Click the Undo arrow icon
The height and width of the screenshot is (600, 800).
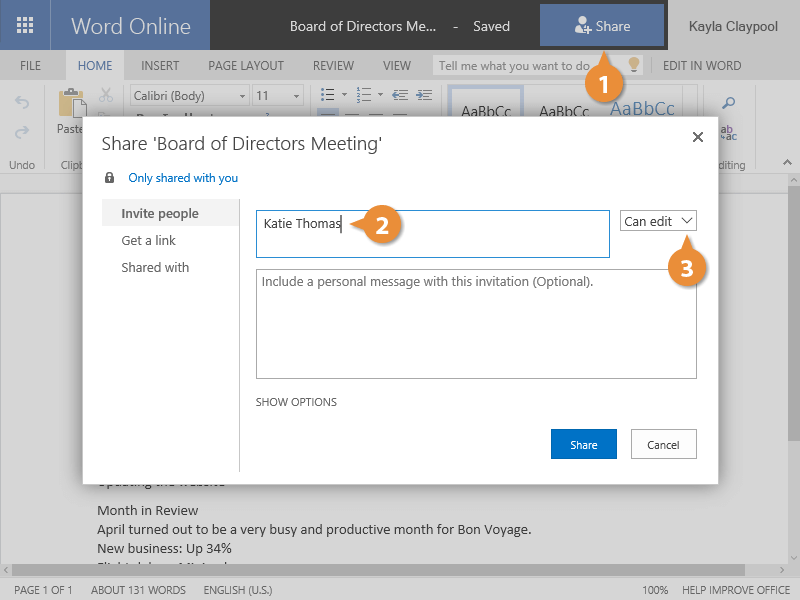(23, 103)
